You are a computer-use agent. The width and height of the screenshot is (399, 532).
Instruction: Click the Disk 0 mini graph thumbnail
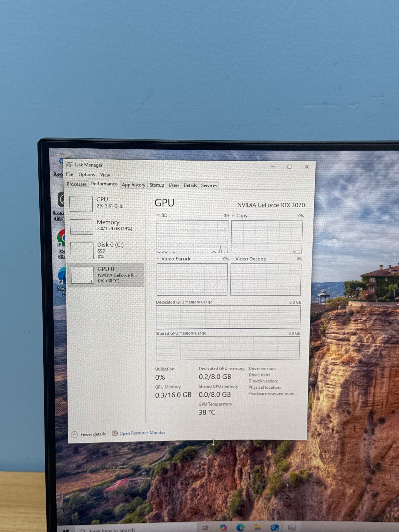click(x=82, y=250)
